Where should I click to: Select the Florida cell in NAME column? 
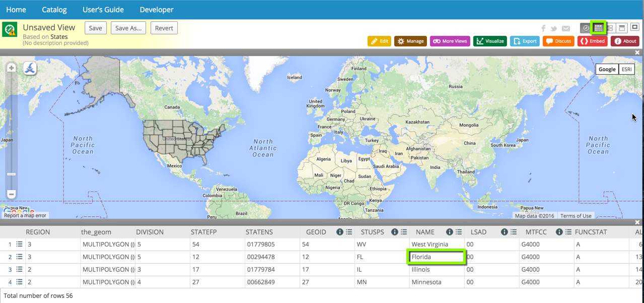point(436,257)
